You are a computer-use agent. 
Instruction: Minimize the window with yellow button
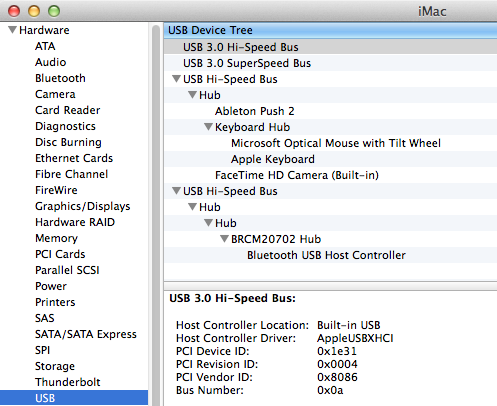(x=34, y=11)
